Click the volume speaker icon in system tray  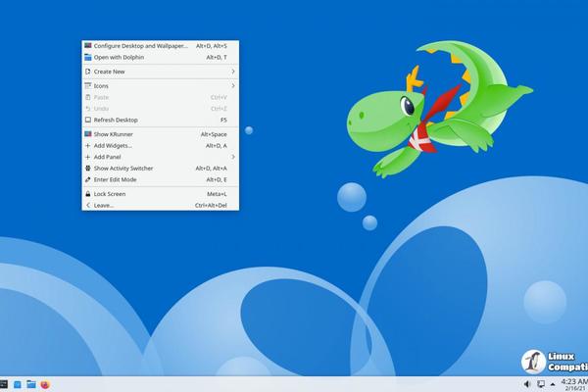(x=527, y=384)
